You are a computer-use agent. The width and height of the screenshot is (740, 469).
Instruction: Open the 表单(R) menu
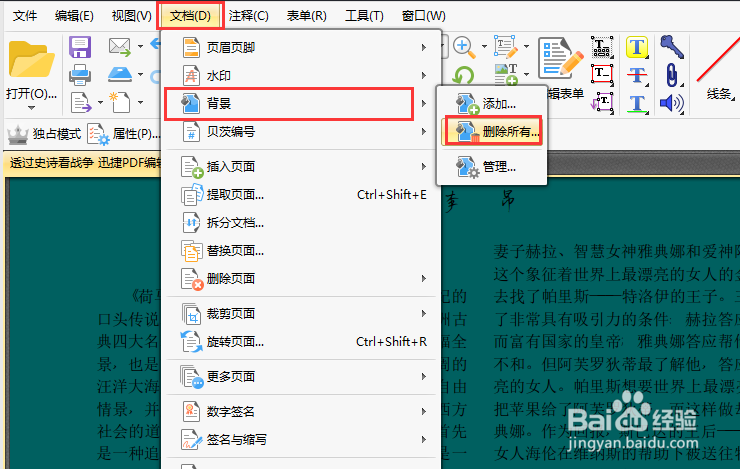click(306, 16)
